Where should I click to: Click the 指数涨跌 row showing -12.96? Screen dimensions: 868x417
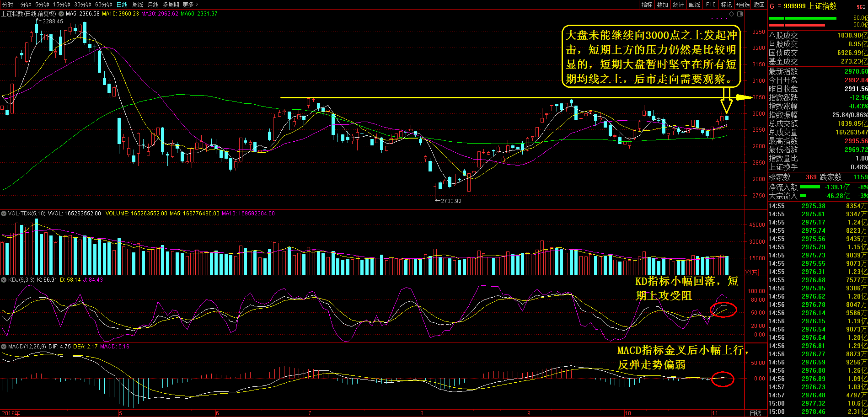818,97
